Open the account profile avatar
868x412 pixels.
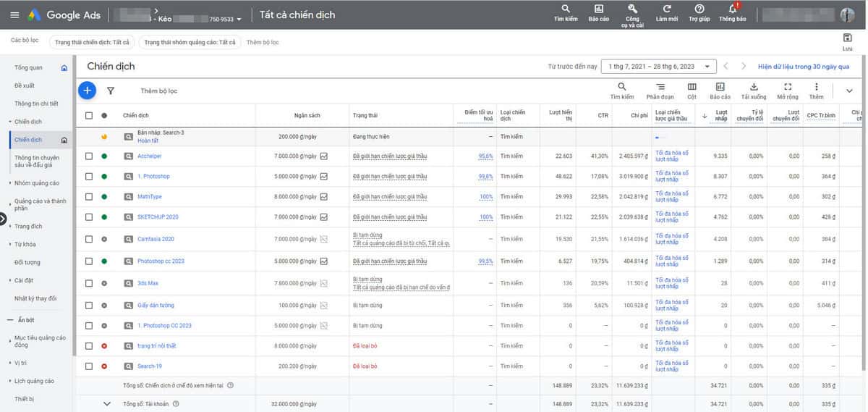point(847,14)
